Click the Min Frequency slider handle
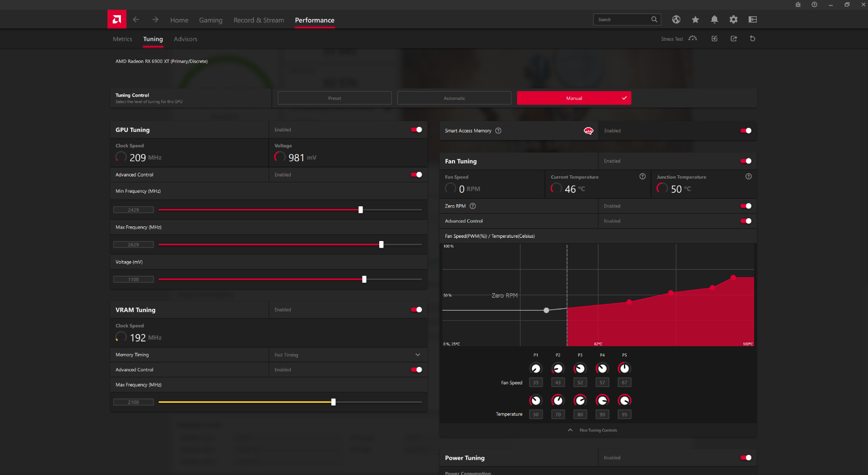The image size is (868, 475). click(361, 210)
